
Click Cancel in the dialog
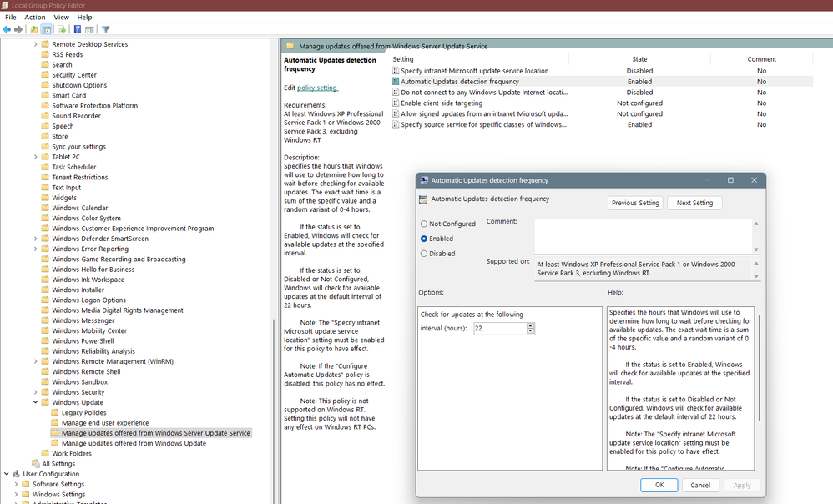point(700,485)
